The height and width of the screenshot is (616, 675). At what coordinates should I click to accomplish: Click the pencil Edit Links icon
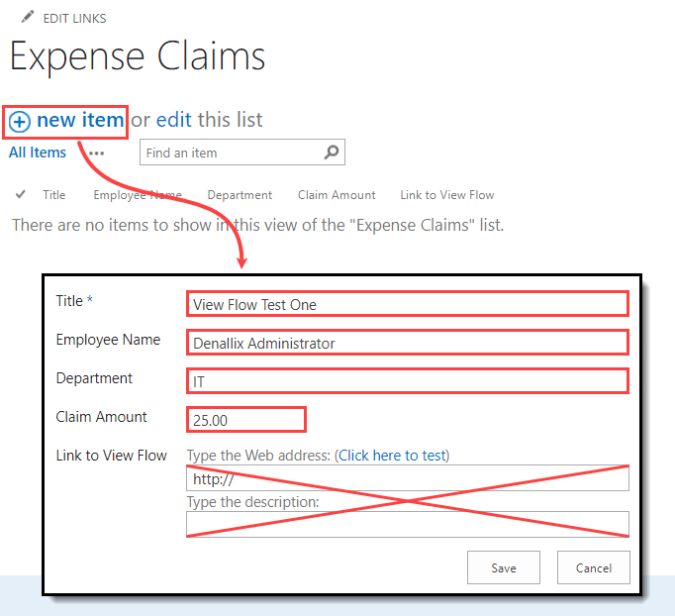(x=27, y=18)
